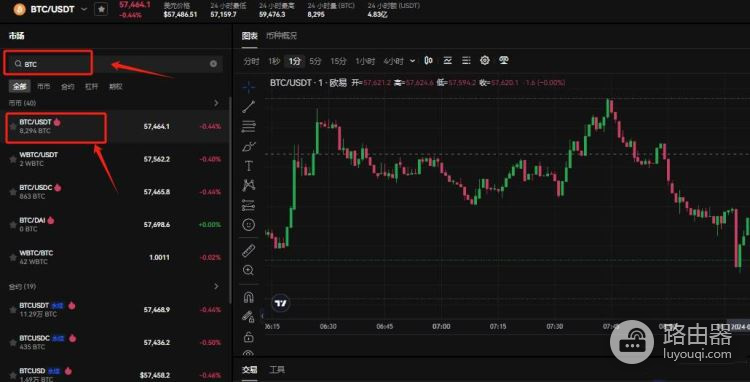Open the BTCUSDT perpetual row
This screenshot has width=750, height=382.
[x=115, y=310]
